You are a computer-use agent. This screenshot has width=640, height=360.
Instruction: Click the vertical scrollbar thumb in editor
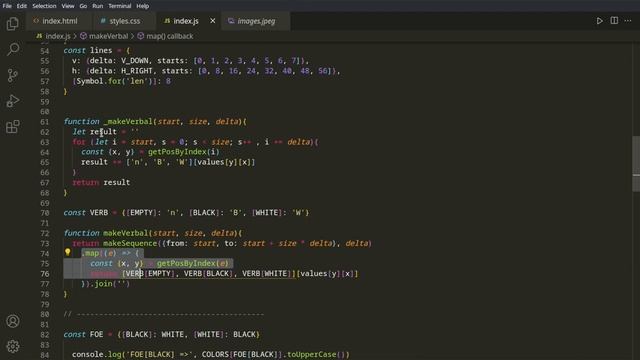click(636, 163)
